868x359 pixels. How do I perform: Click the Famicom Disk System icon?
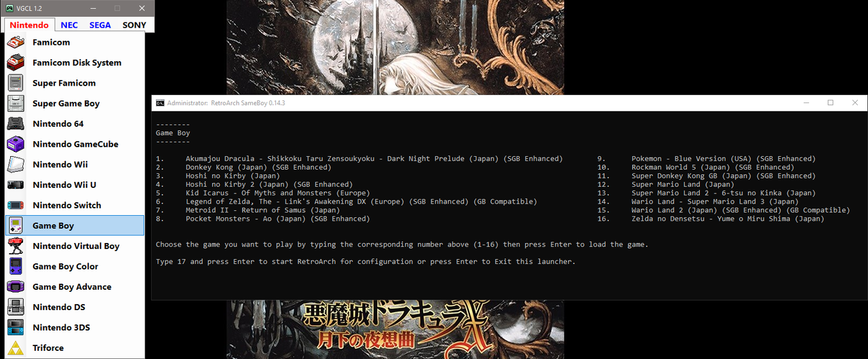pos(16,62)
